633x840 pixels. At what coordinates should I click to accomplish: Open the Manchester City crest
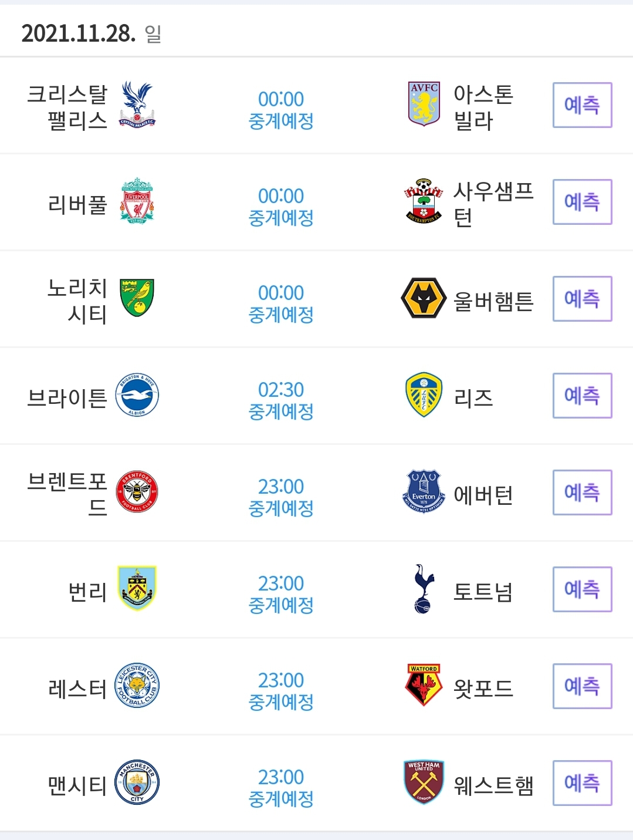click(137, 782)
